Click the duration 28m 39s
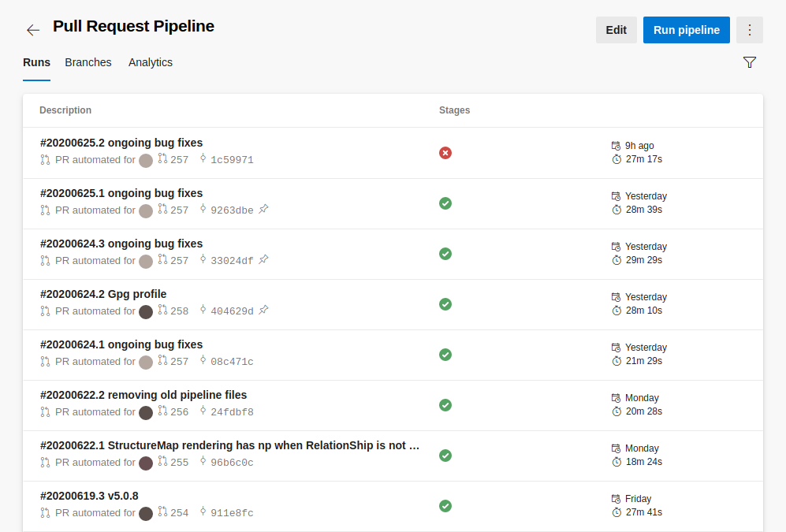This screenshot has width=786, height=532. [644, 210]
